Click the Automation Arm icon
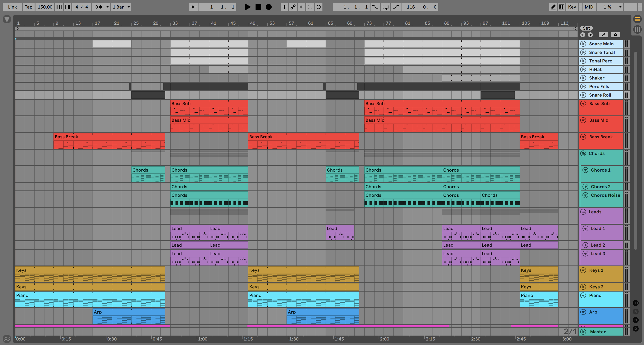 click(x=293, y=7)
